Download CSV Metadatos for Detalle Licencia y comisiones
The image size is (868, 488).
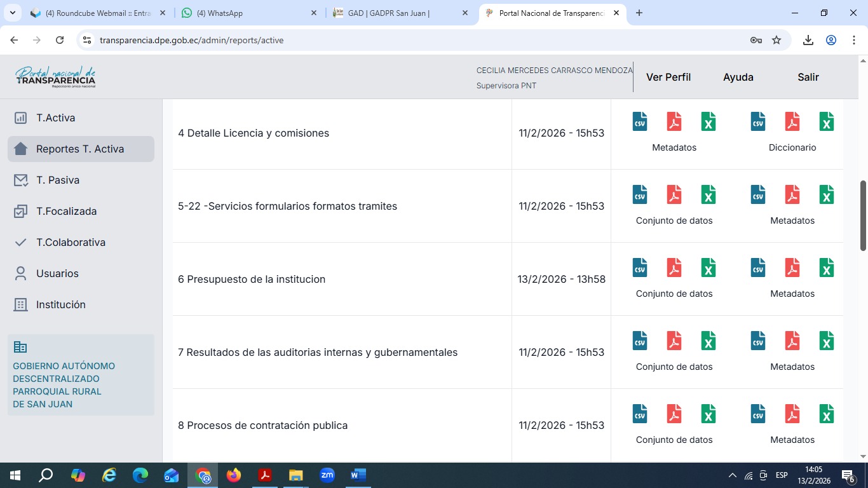pyautogui.click(x=640, y=121)
